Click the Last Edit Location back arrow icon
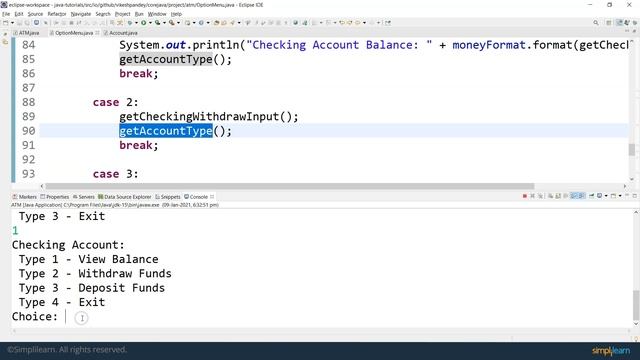Viewport: 640px width, 360px height. (x=342, y=23)
